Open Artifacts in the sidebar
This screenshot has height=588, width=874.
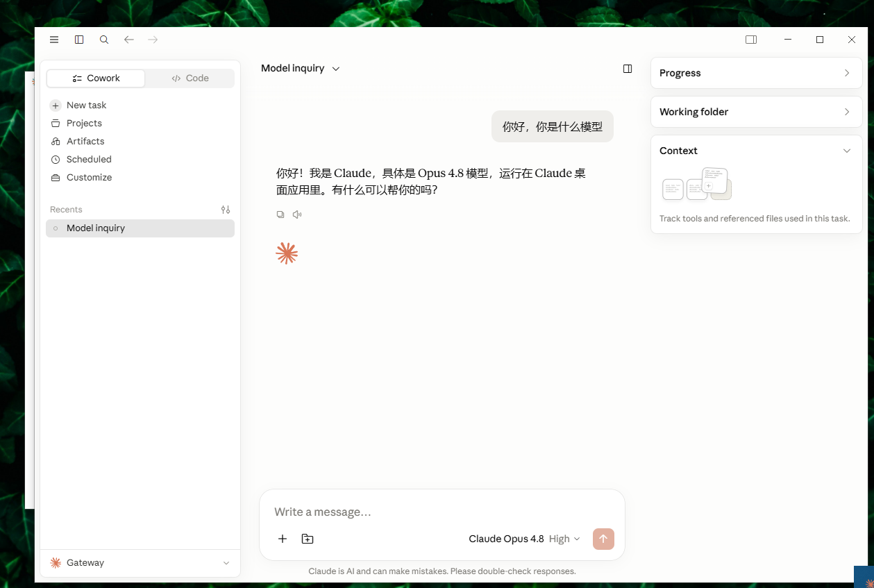pyautogui.click(x=140, y=142)
